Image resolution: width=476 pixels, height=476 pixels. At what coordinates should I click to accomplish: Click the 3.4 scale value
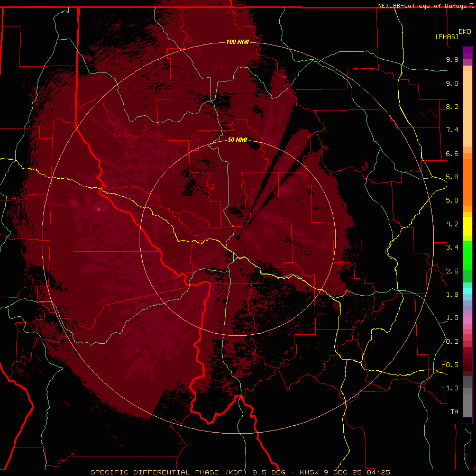pos(452,248)
